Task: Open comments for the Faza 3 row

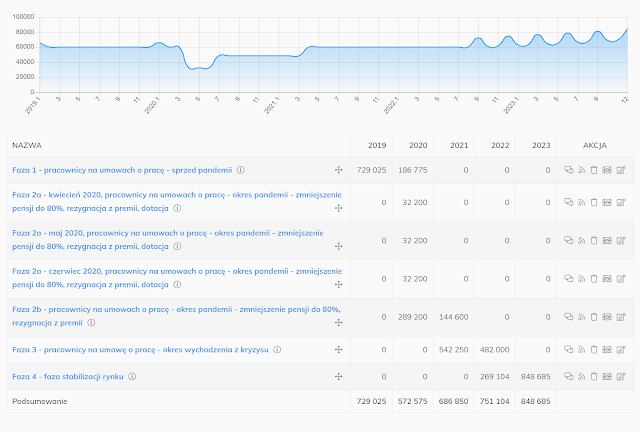Action: pyautogui.click(x=568, y=349)
